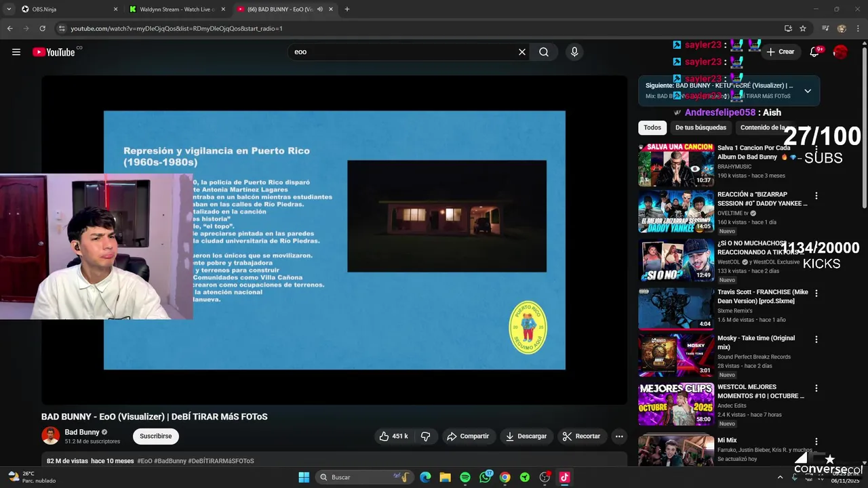
Task: Dislike the video with thumbs-down icon
Action: (x=426, y=436)
